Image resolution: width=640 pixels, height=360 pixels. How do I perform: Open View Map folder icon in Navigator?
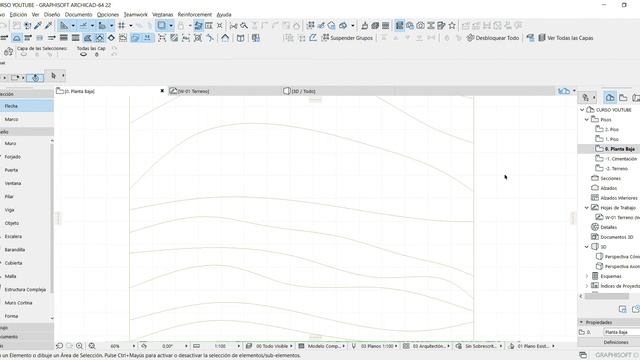623,98
